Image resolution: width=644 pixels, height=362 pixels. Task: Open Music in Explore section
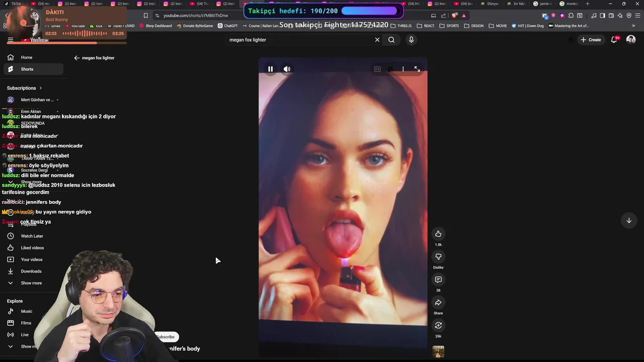pos(26,311)
